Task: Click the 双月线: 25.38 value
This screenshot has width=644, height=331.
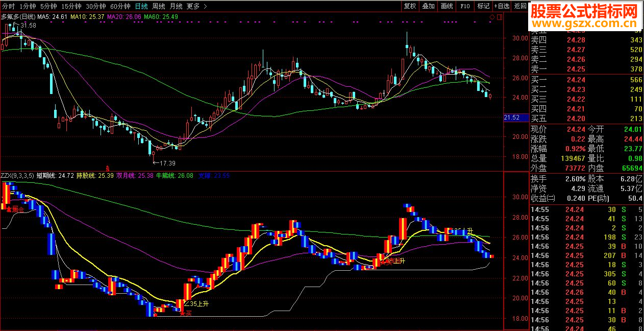Action: 135,176
